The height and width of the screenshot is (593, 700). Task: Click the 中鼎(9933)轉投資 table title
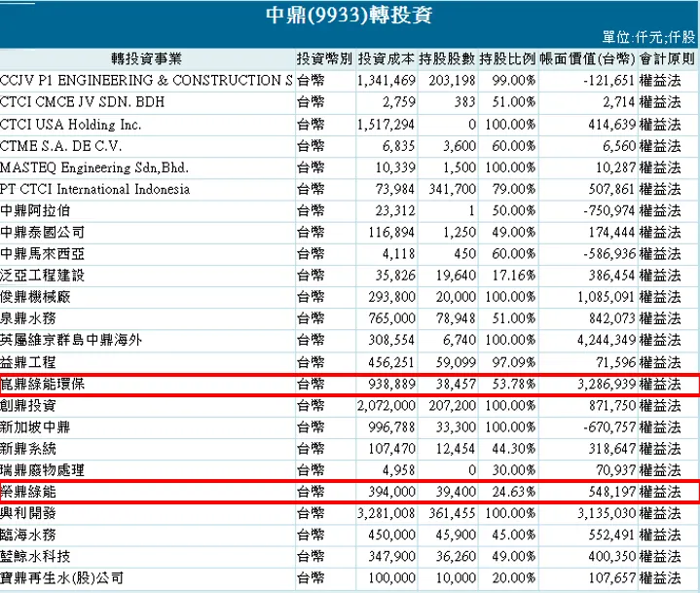[x=350, y=15]
